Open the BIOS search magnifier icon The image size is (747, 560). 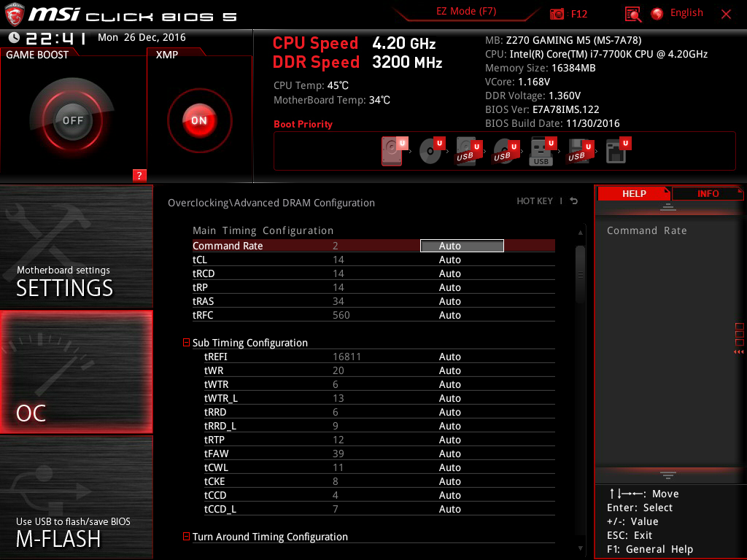pyautogui.click(x=633, y=15)
